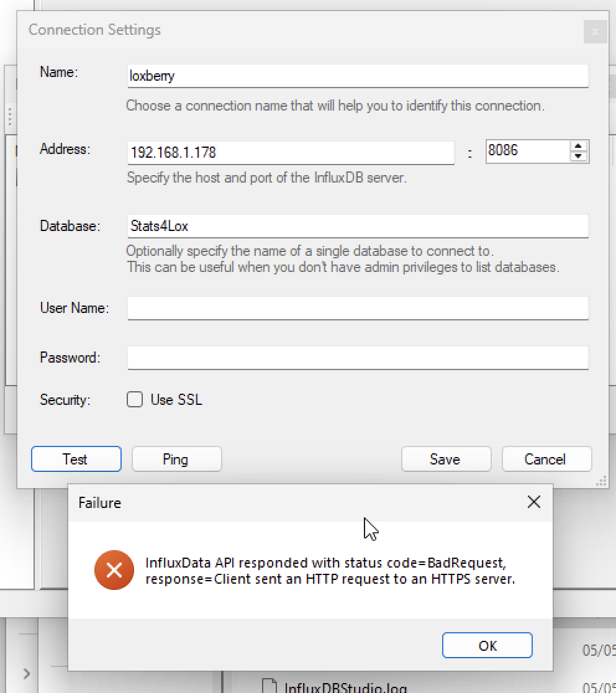Click the red error icon in Failure dialog
616x693 pixels.
[114, 570]
